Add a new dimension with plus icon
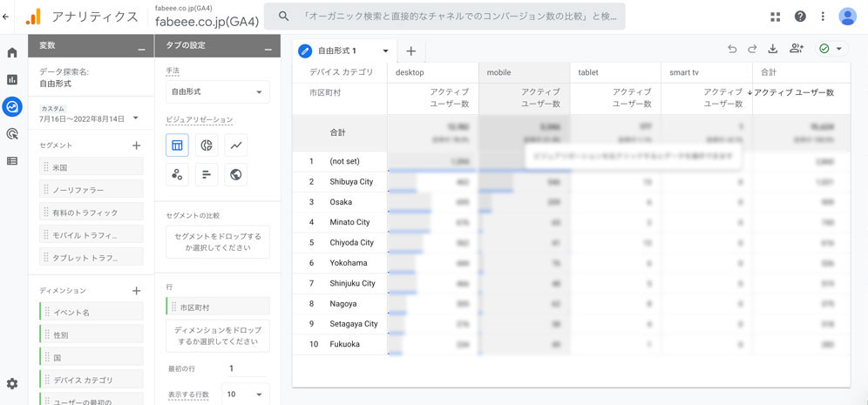Viewport: 868px width, 405px height. [x=137, y=291]
